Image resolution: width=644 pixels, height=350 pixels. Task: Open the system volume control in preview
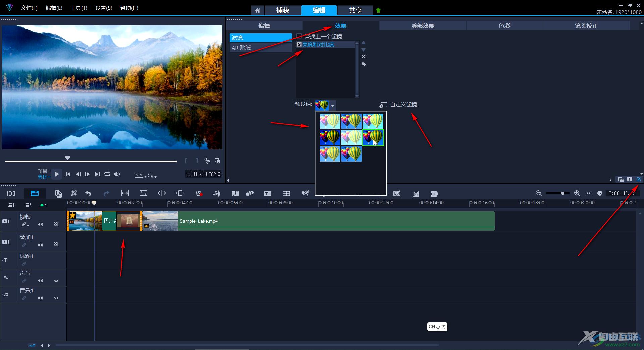(117, 174)
